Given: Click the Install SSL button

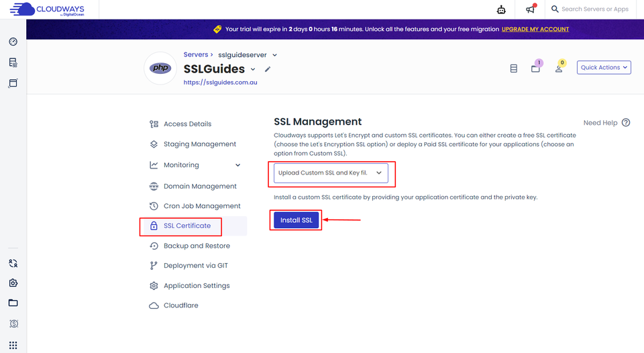Looking at the screenshot, I should (296, 220).
